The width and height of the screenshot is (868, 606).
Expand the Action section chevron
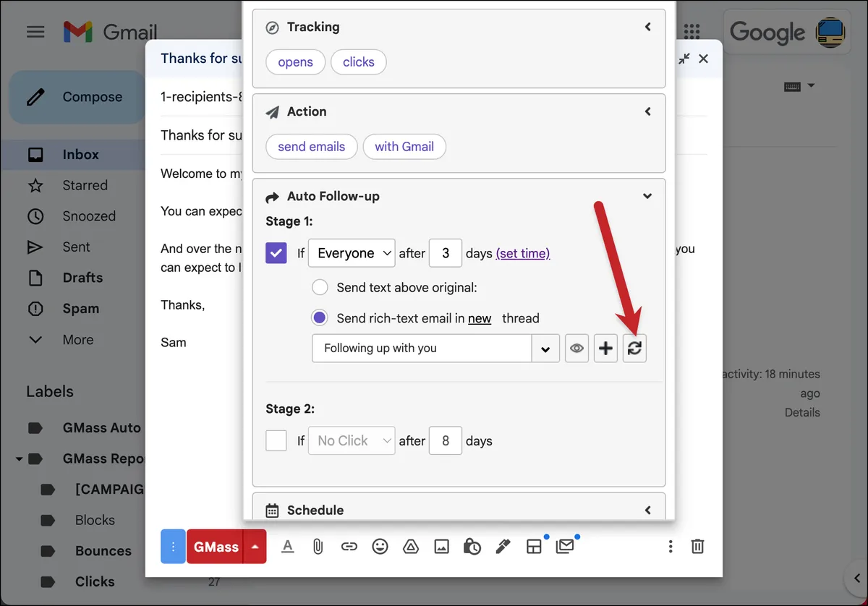[648, 111]
